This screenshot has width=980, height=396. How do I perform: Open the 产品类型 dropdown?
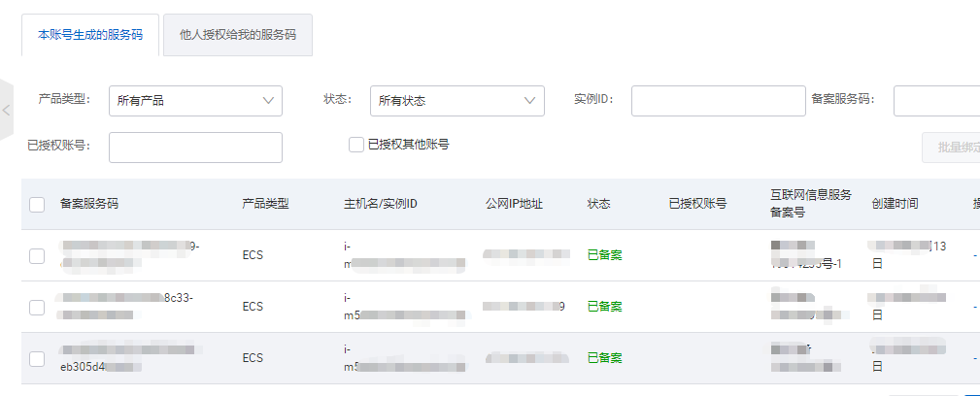pyautogui.click(x=195, y=100)
